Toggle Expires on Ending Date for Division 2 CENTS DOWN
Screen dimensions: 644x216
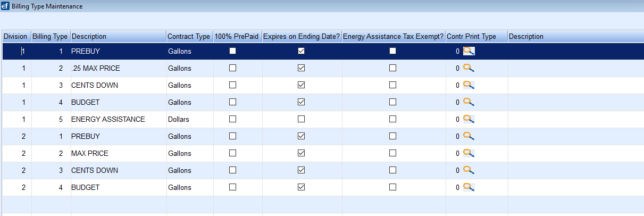(x=301, y=170)
